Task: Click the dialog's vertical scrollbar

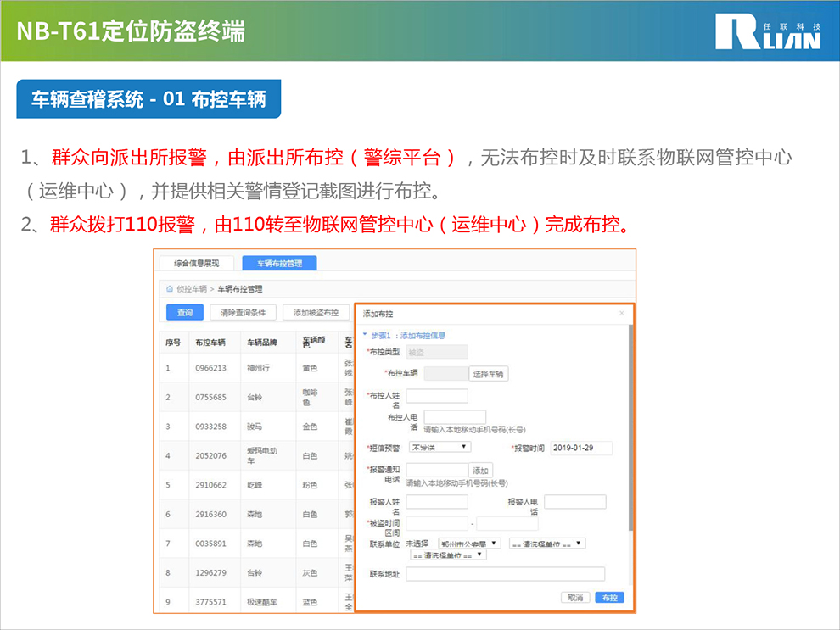Action: [x=630, y=424]
